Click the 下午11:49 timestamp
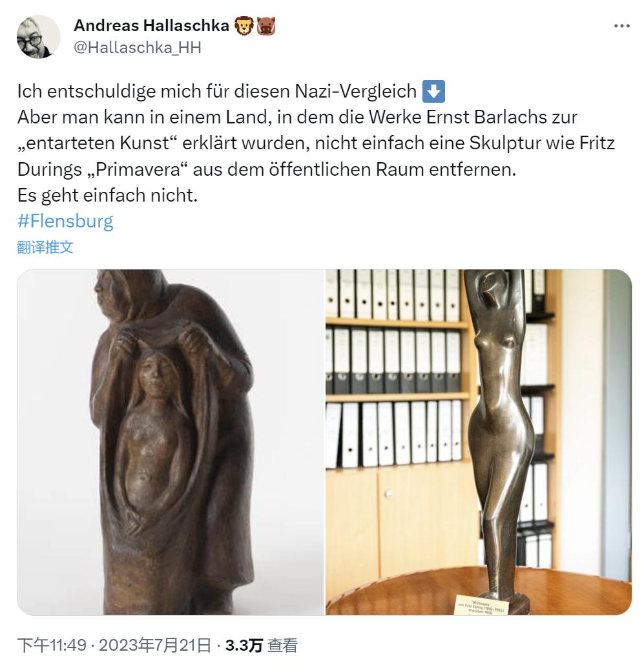 coord(52,646)
